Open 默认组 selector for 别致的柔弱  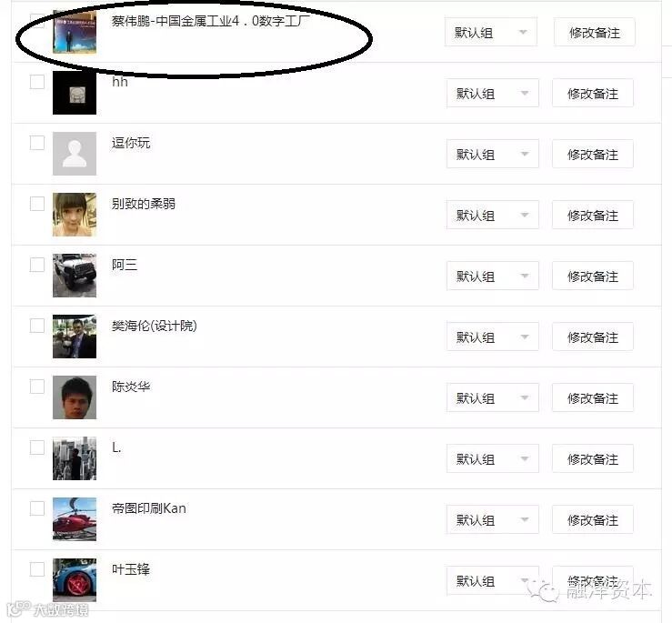coord(493,216)
